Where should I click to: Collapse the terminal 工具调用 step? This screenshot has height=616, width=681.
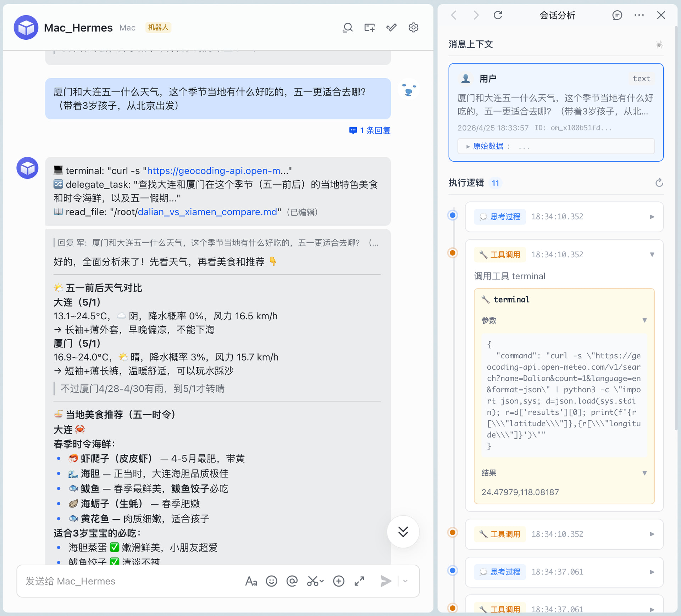652,254
